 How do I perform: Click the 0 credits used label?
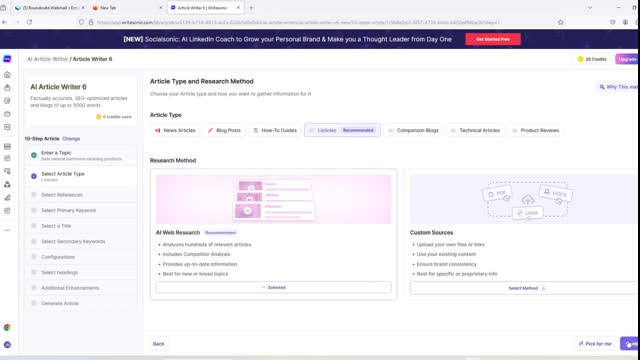point(114,117)
